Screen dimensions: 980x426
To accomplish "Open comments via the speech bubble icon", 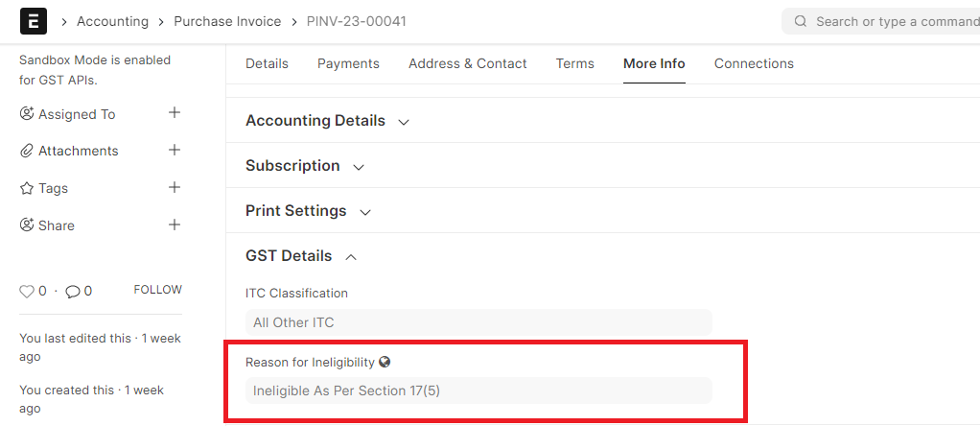I will [73, 291].
